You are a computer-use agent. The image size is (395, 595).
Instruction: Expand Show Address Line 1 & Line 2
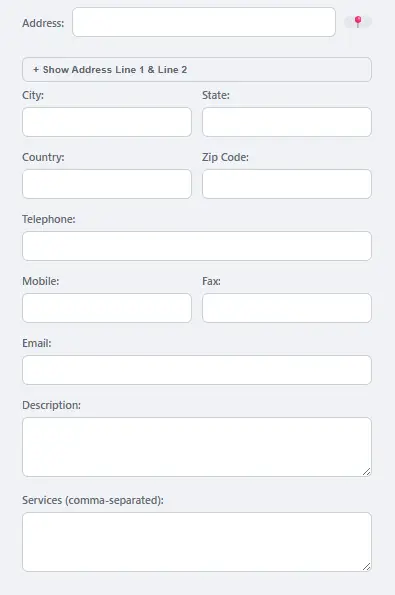coord(197,69)
